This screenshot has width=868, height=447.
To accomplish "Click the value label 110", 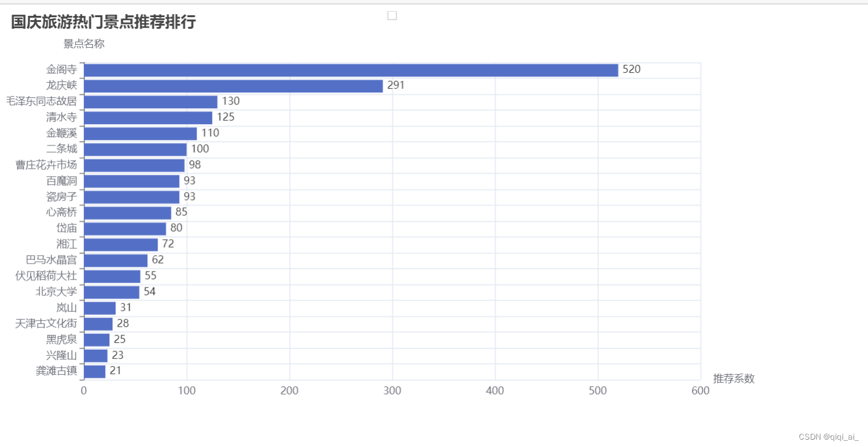I will coord(210,133).
